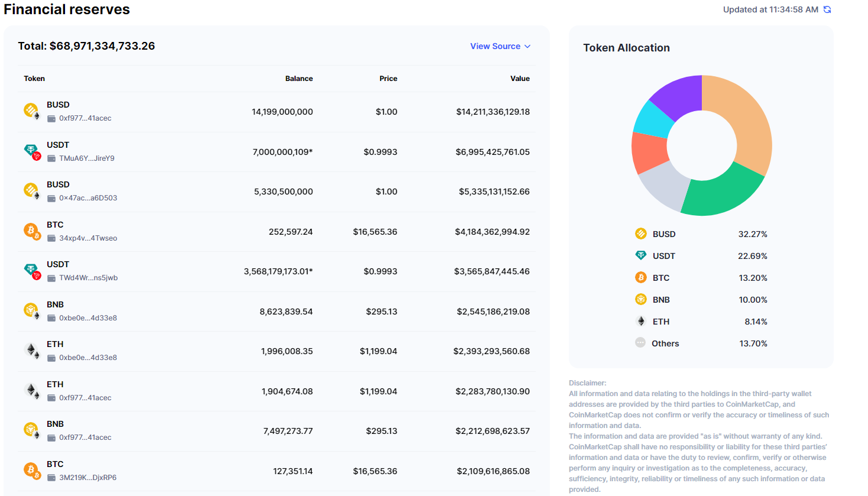Click the 13.70% Others allocation percentage

coord(753,343)
